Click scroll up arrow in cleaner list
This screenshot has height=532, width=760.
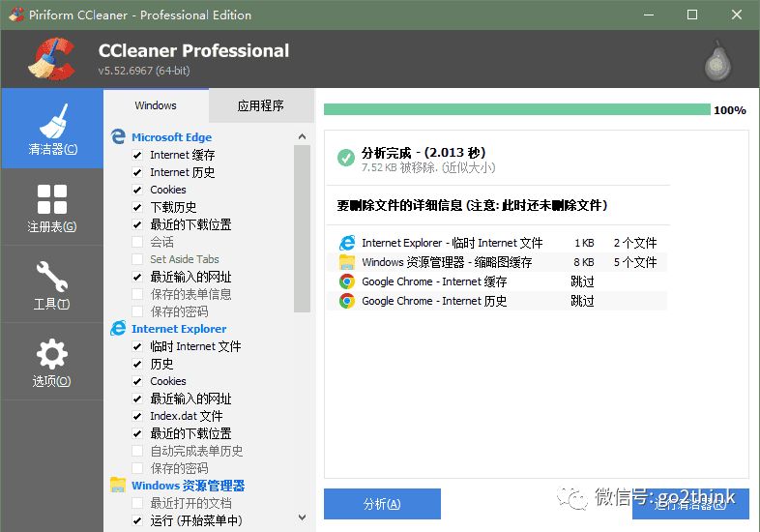pos(302,136)
